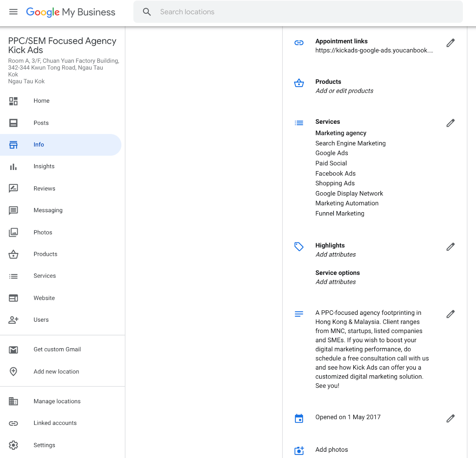Image resolution: width=476 pixels, height=458 pixels.
Task: Edit opening date with pencil icon
Action: point(450,418)
